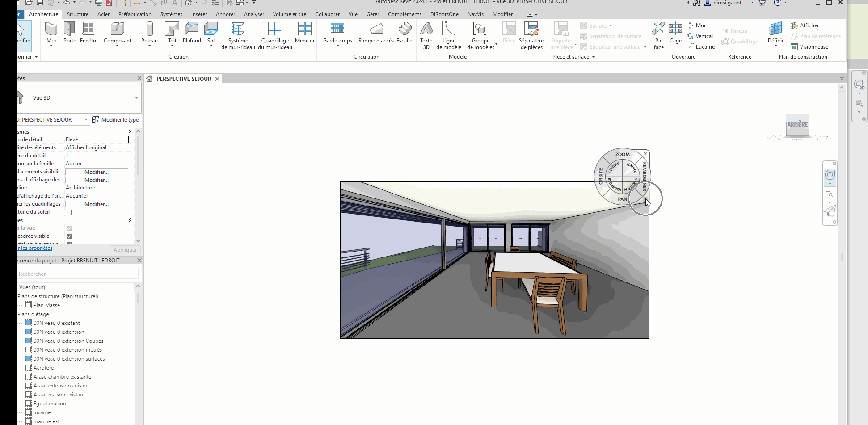Uncheck the cadrée visible checkbox
The height and width of the screenshot is (425, 868).
click(x=69, y=236)
